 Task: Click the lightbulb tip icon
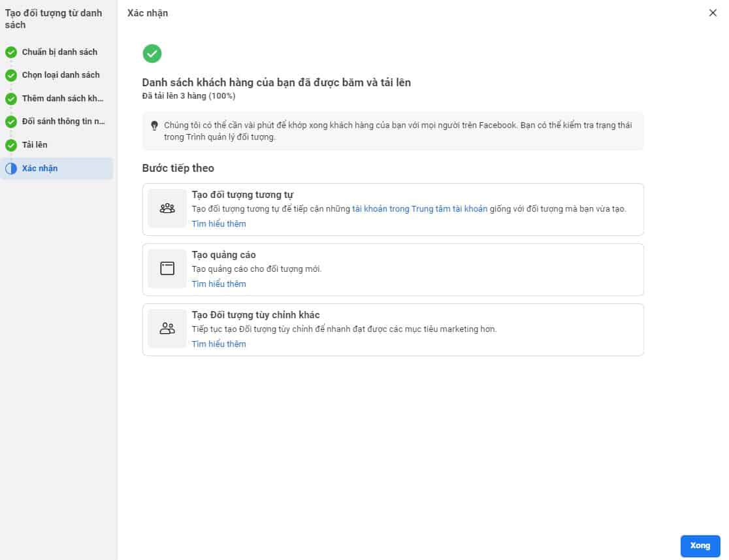(154, 125)
